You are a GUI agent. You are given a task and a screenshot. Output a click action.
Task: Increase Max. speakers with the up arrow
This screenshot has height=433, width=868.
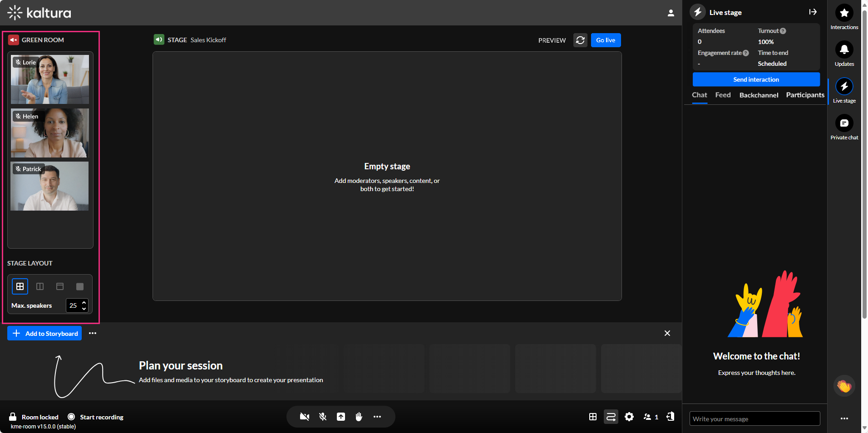pos(84,303)
